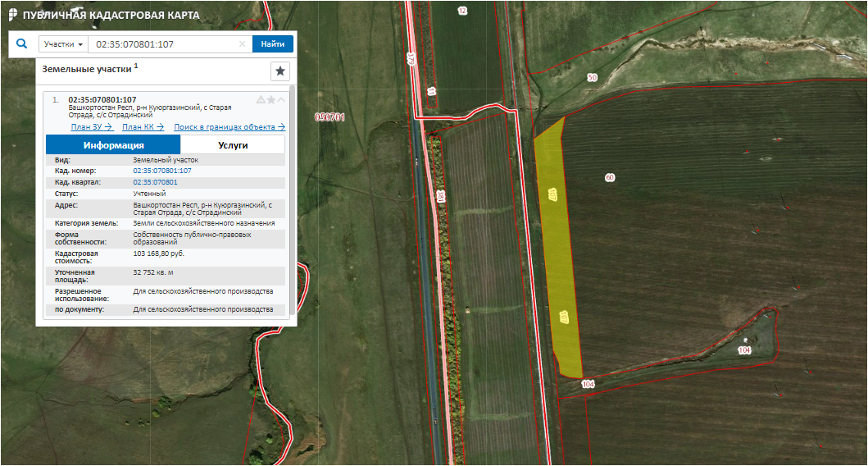This screenshot has width=868, height=466.
Task: Clear the search field with the X icon
Action: 242,44
